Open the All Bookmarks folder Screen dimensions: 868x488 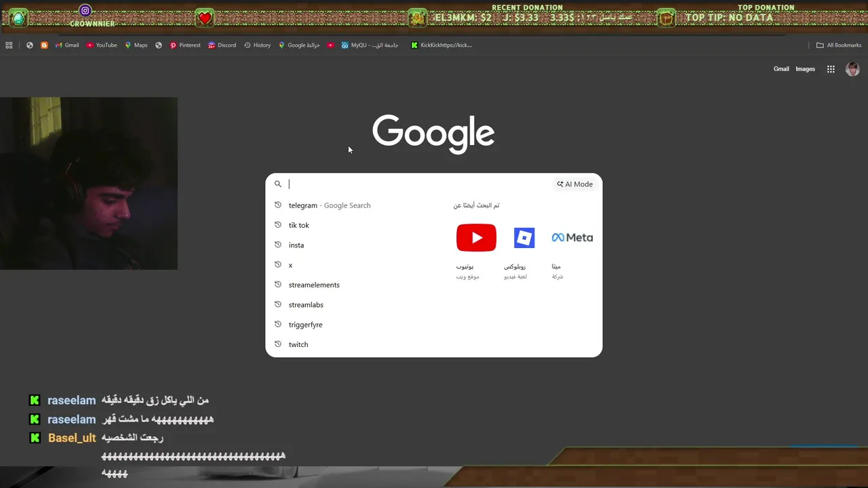[x=839, y=45]
